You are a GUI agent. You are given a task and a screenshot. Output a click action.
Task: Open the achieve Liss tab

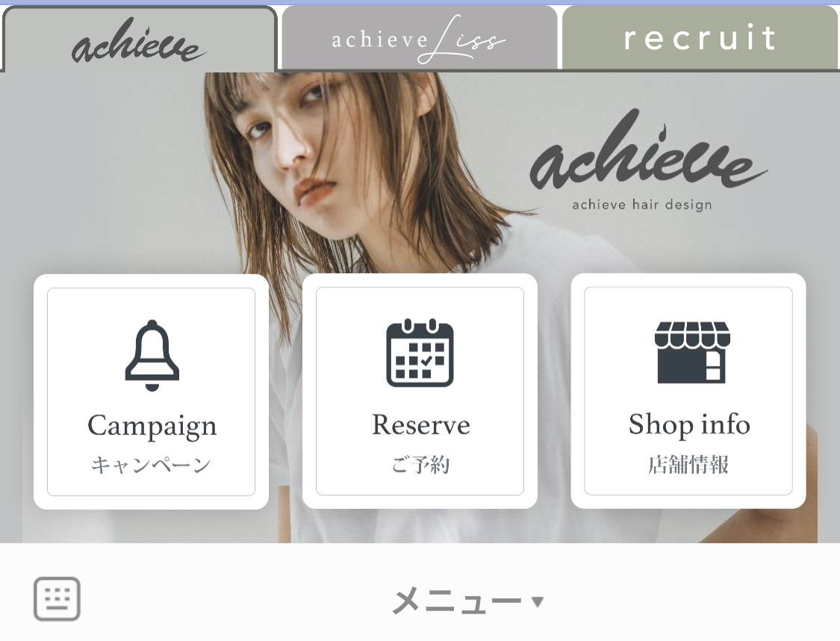420,39
